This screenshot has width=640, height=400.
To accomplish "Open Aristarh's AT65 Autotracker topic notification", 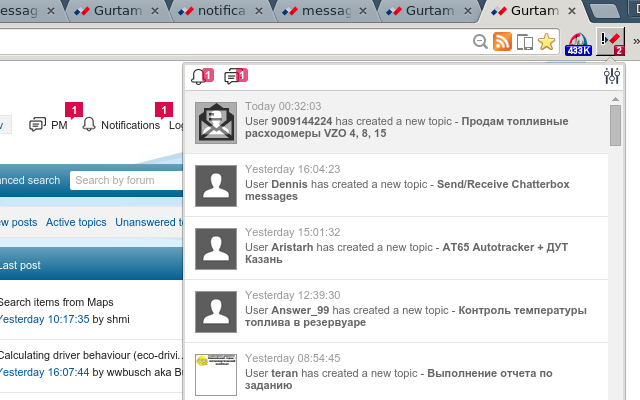I will point(400,252).
